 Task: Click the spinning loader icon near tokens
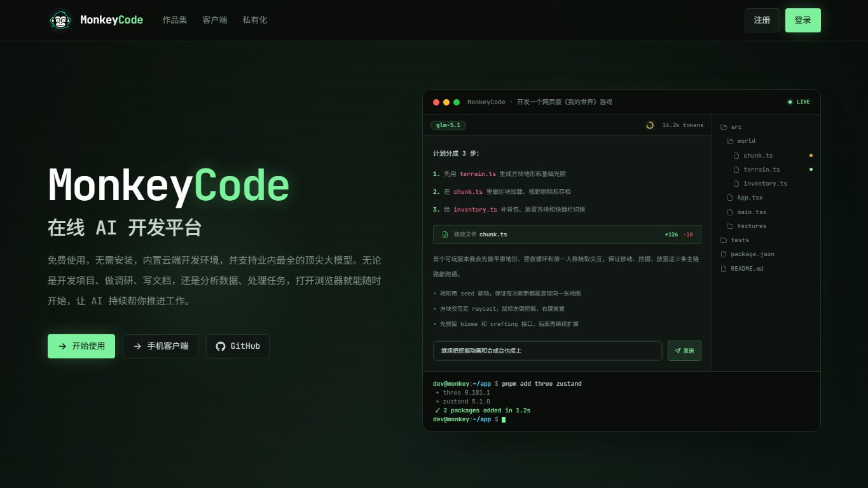pyautogui.click(x=650, y=125)
